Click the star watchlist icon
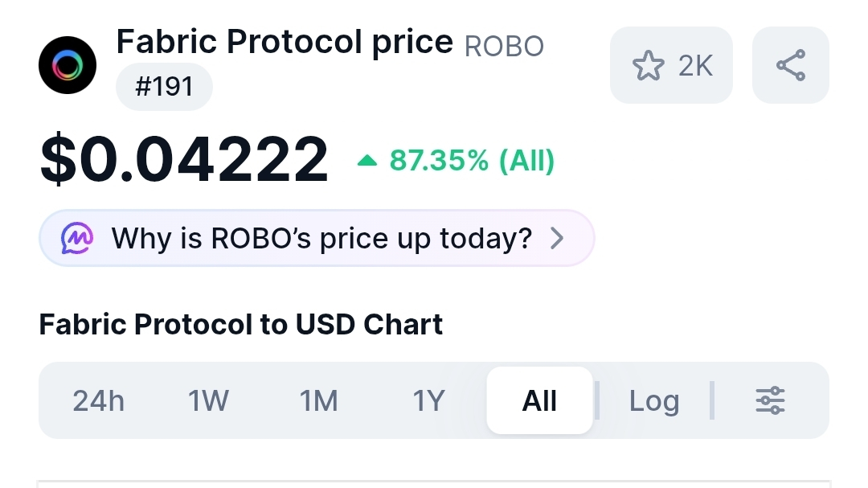 [x=649, y=65]
